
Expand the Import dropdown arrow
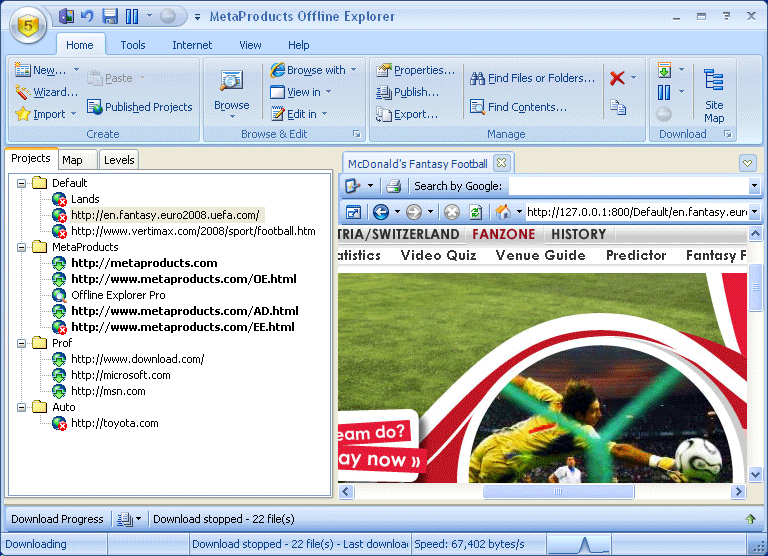point(73,114)
